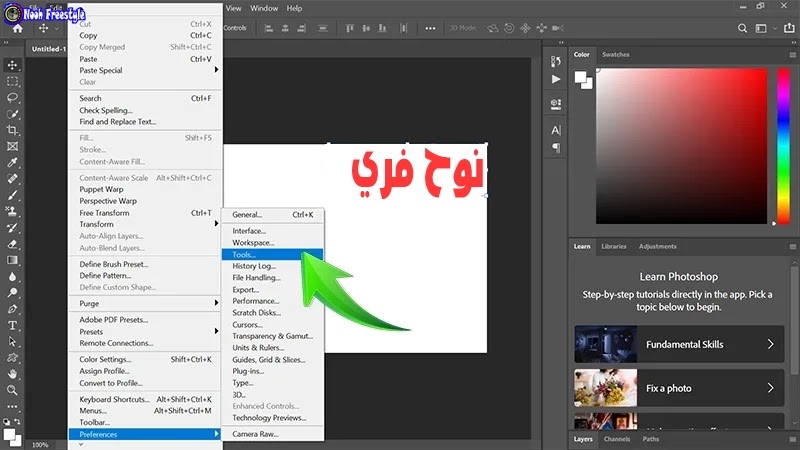Select the Quick Selection tool

pos(12,114)
